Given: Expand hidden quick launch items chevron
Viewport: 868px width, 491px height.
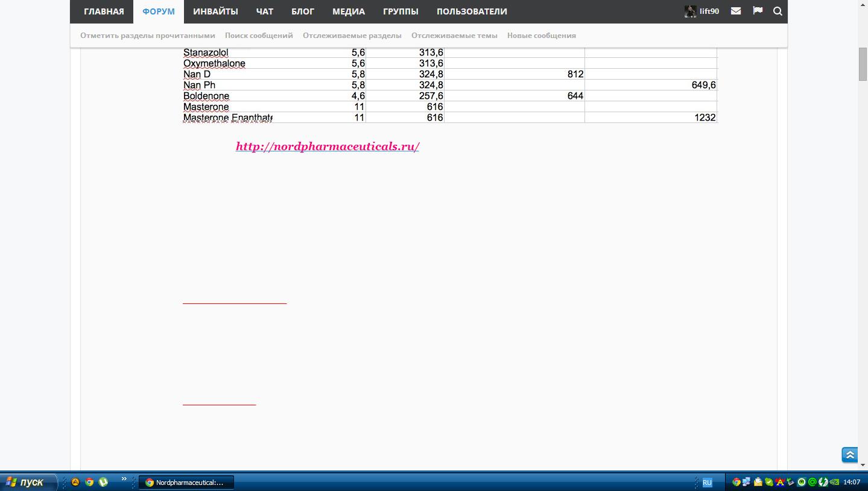Looking at the screenshot, I should (x=124, y=479).
